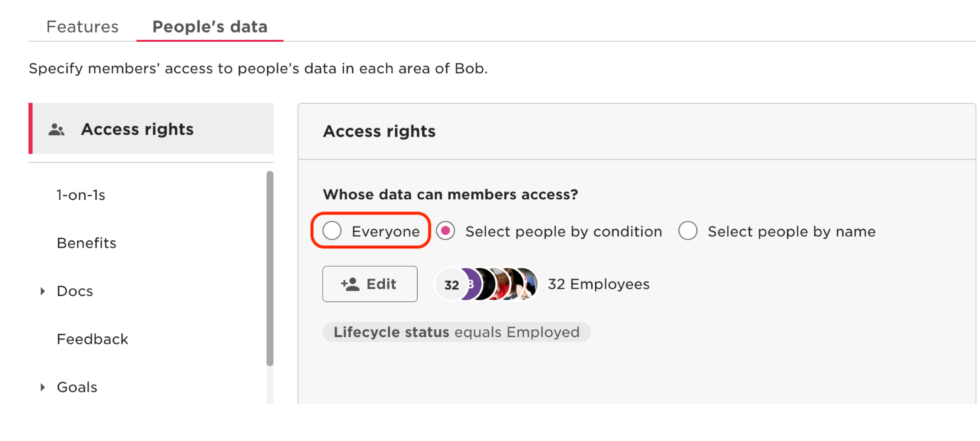Screen dimensions: 980x441
Task: Expand the Docs tree item arrow
Action: pyautogui.click(x=43, y=291)
